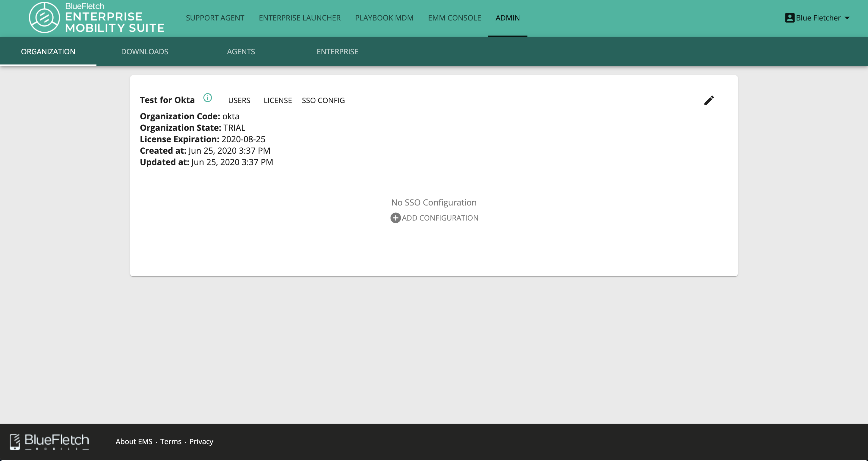The image size is (868, 461).
Task: Open the Playbook MDM menu item
Action: (x=384, y=18)
